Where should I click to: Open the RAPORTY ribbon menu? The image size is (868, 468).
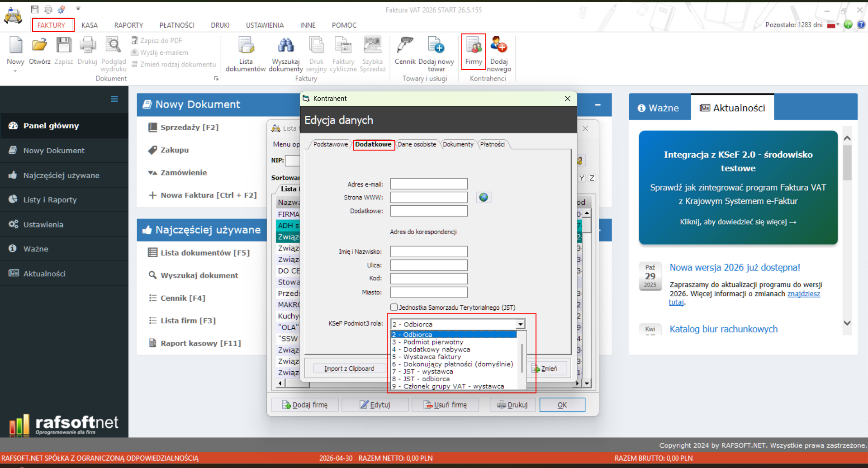tap(128, 25)
